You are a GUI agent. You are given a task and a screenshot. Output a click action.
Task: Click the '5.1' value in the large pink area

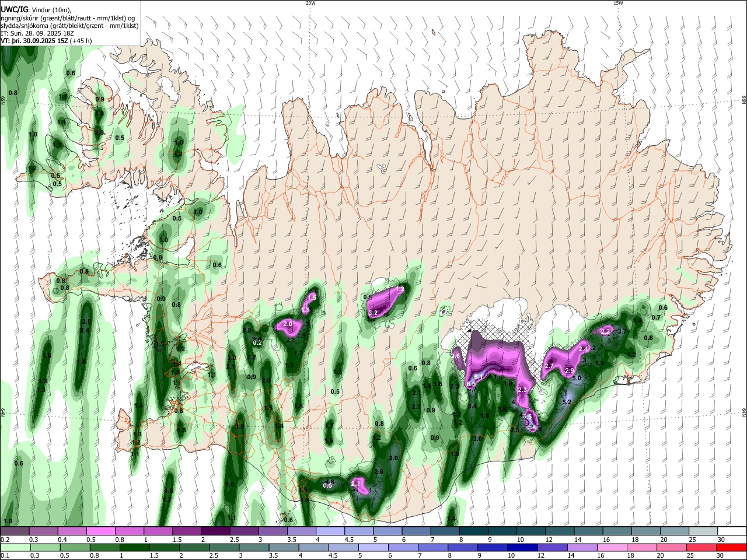(x=477, y=377)
